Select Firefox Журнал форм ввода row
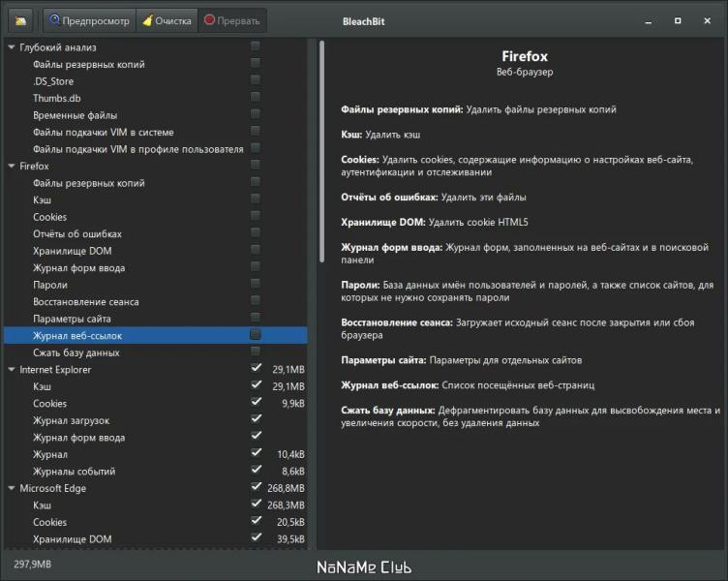Screen dimensions: 728x581 click(x=156, y=268)
